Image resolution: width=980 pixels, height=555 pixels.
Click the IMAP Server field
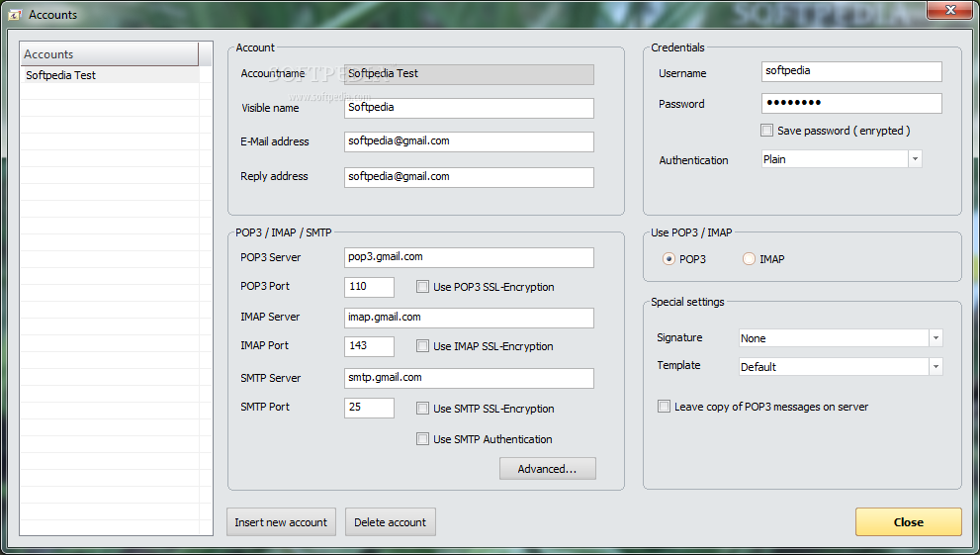[469, 318]
